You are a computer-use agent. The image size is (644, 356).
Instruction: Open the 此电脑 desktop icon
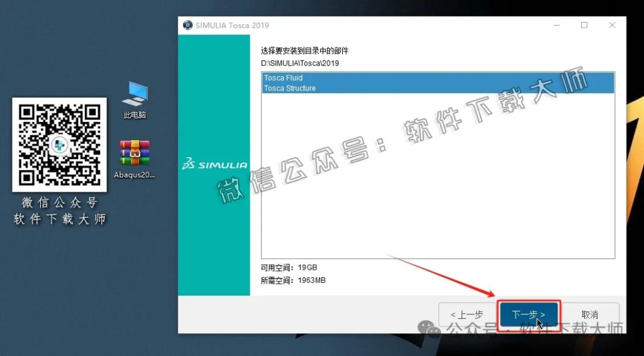click(135, 100)
